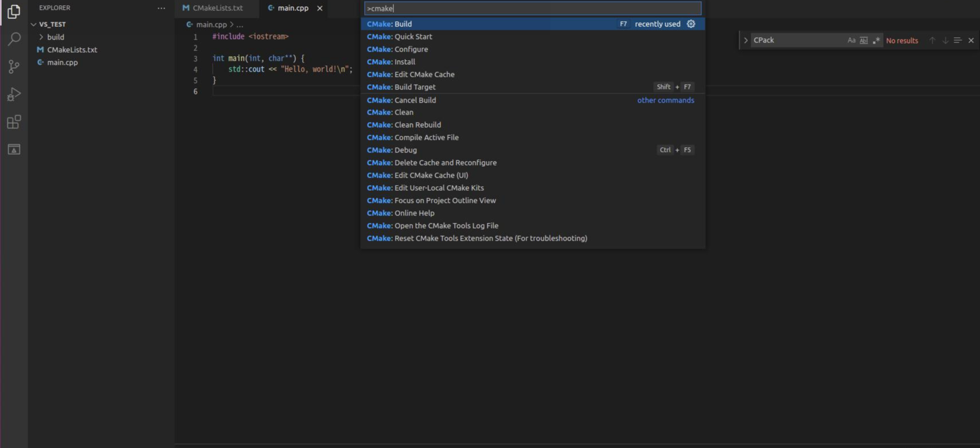Image resolution: width=980 pixels, height=448 pixels.
Task: Click the CPack find input field
Action: 798,40
